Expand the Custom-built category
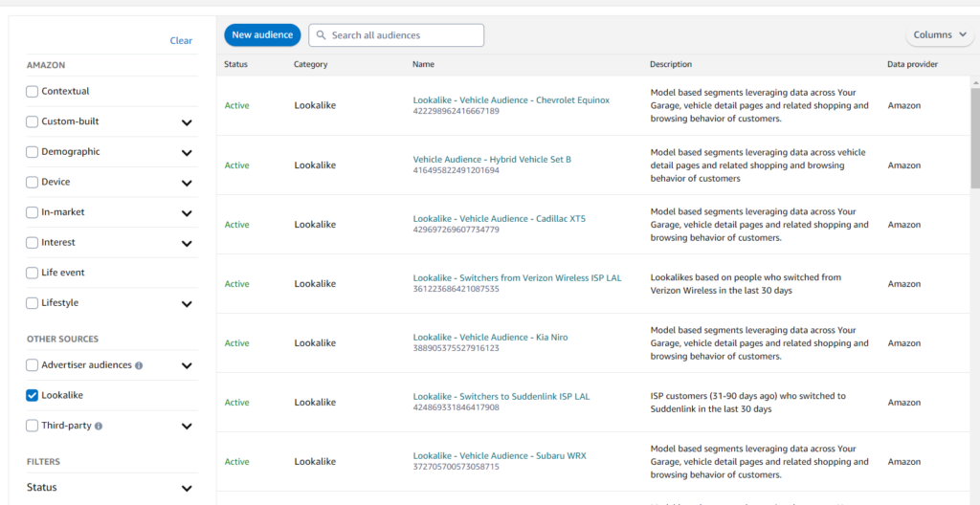Image resolution: width=980 pixels, height=505 pixels. click(x=187, y=122)
